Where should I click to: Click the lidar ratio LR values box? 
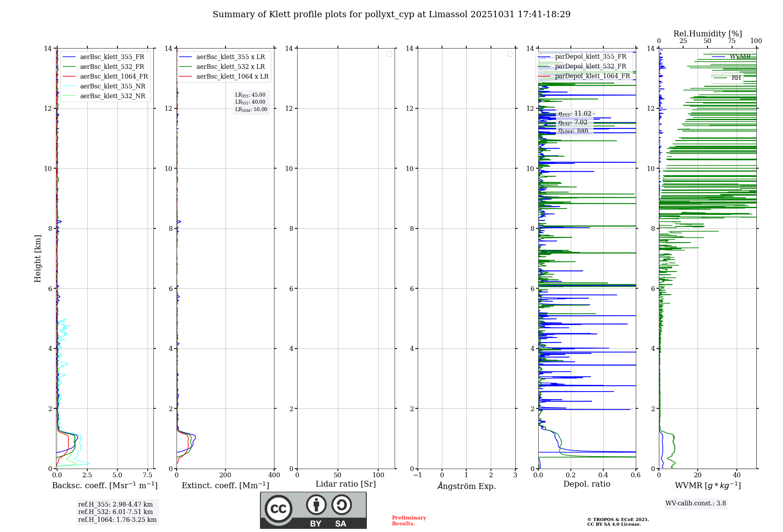[x=251, y=102]
